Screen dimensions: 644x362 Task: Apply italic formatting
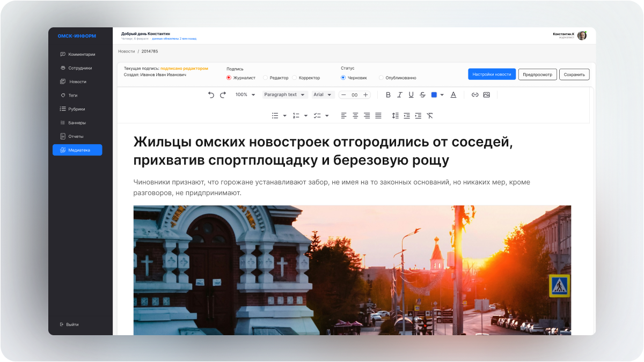click(400, 94)
